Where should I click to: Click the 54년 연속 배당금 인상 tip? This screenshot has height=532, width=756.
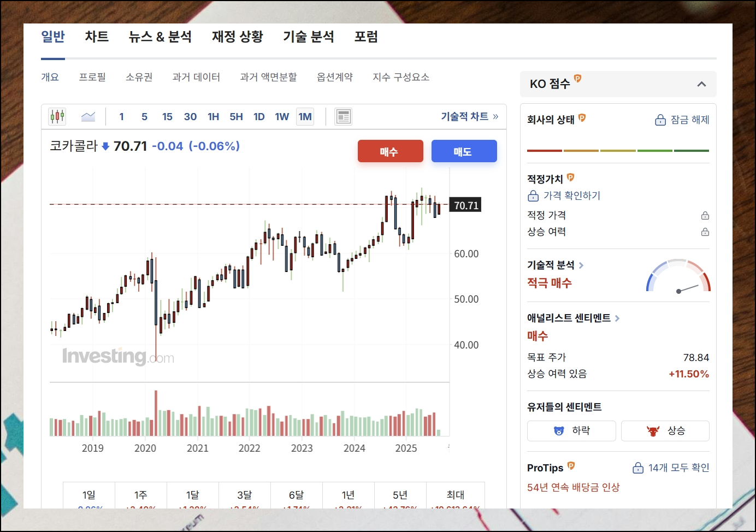point(574,487)
